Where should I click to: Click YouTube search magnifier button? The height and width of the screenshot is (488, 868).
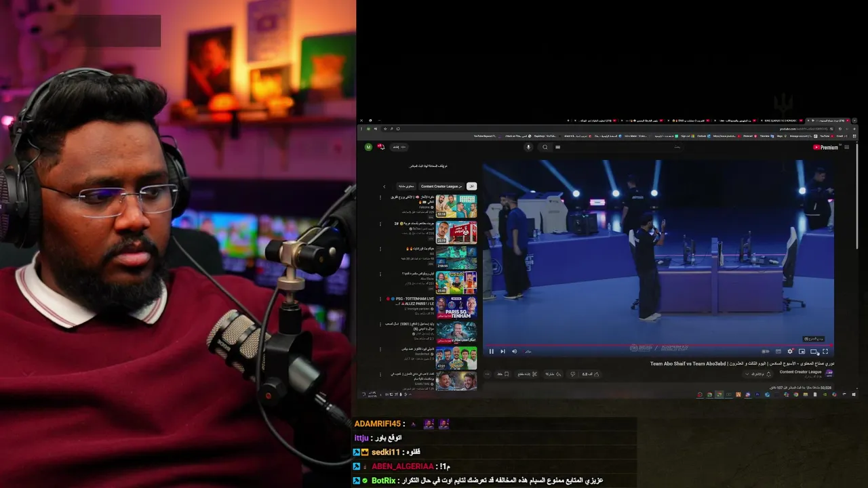[x=545, y=147]
